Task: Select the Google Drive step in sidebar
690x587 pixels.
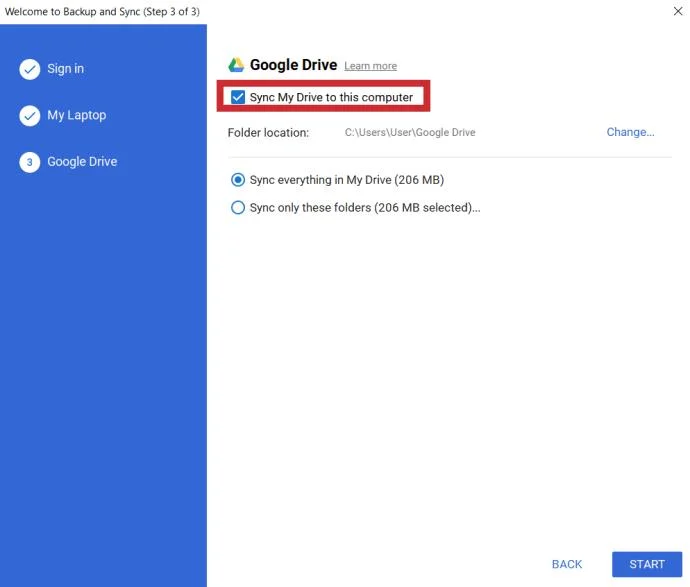Action: [x=82, y=161]
